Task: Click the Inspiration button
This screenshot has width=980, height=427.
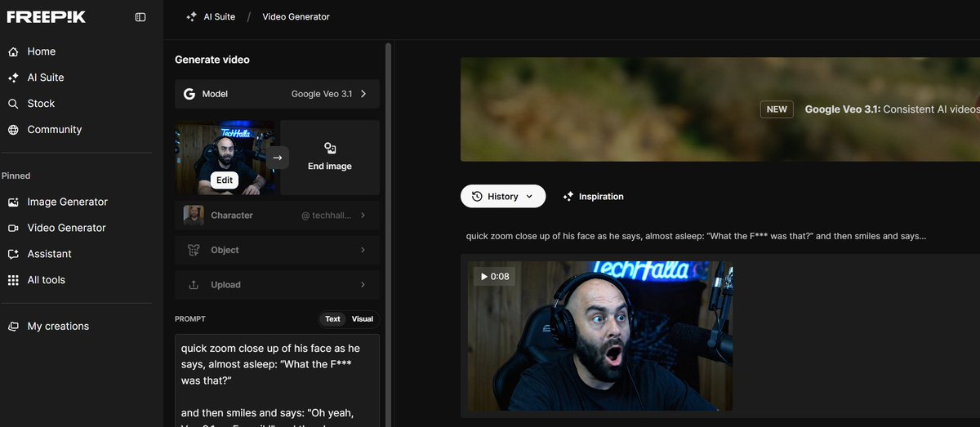Action: coord(593,197)
